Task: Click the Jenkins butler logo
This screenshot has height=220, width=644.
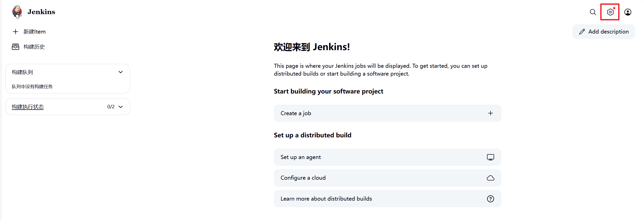Action: coord(17,12)
